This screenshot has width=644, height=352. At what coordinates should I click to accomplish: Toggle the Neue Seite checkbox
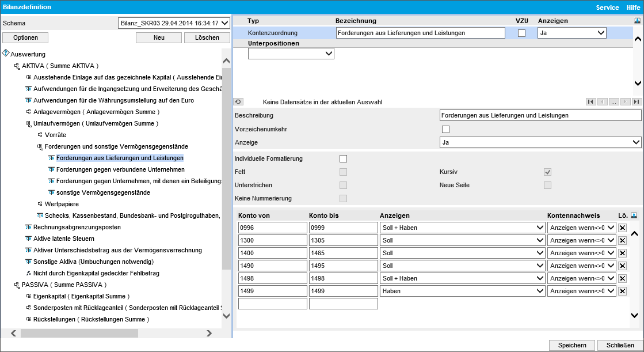point(547,185)
